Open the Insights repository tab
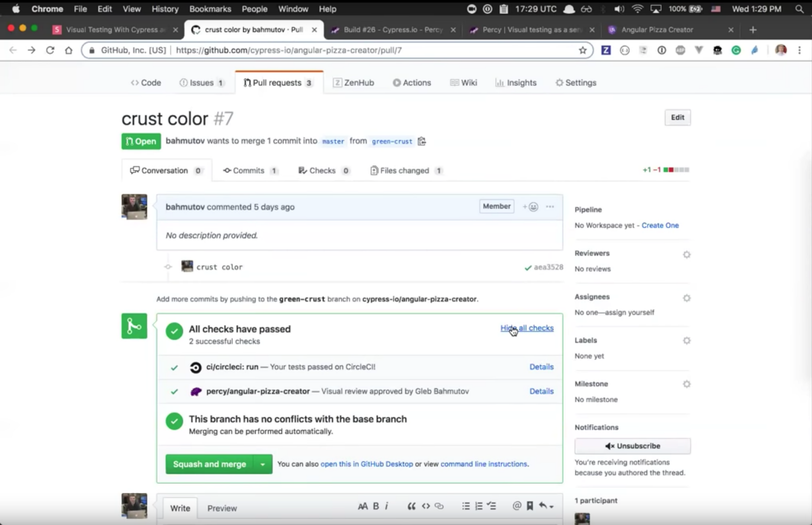Screen dimensions: 812x525 (516, 83)
